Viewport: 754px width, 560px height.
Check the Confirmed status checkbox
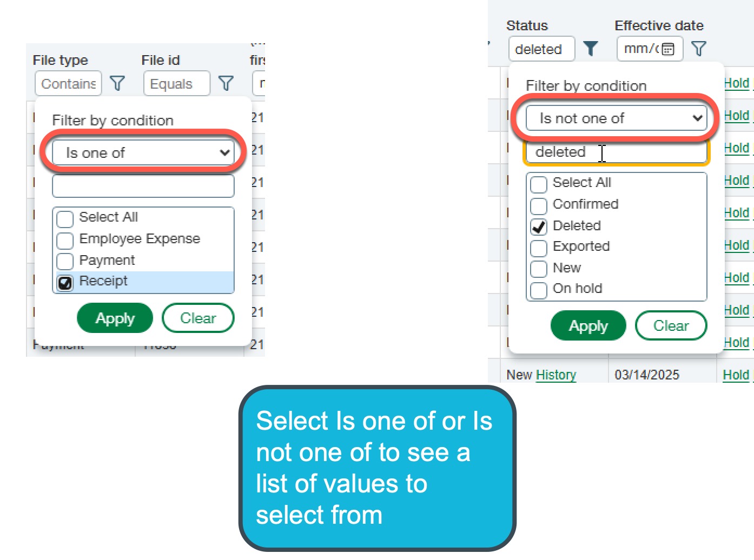point(539,205)
